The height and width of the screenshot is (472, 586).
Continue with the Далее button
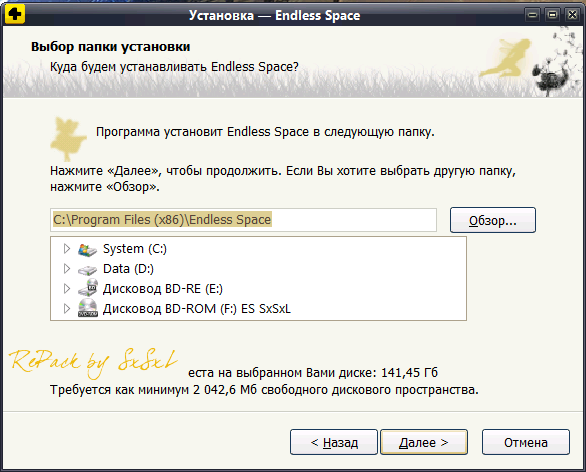[424, 442]
